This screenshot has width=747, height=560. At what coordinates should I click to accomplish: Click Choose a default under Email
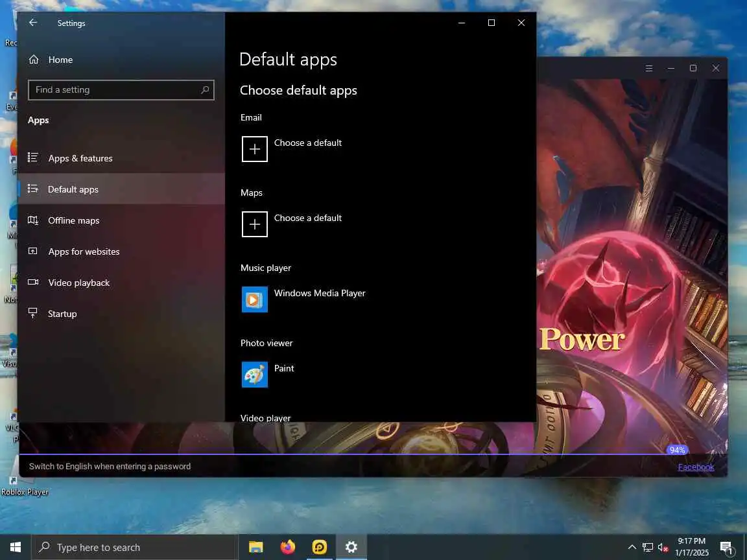pyautogui.click(x=308, y=143)
